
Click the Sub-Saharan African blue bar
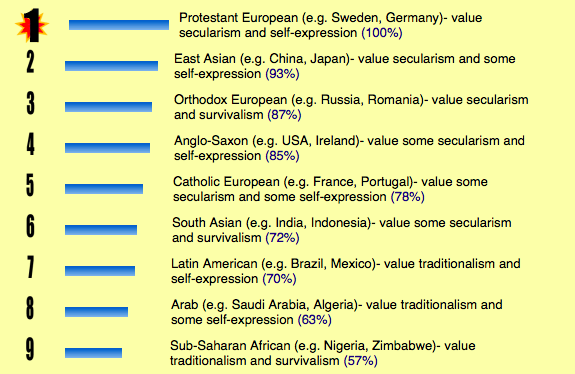point(94,353)
